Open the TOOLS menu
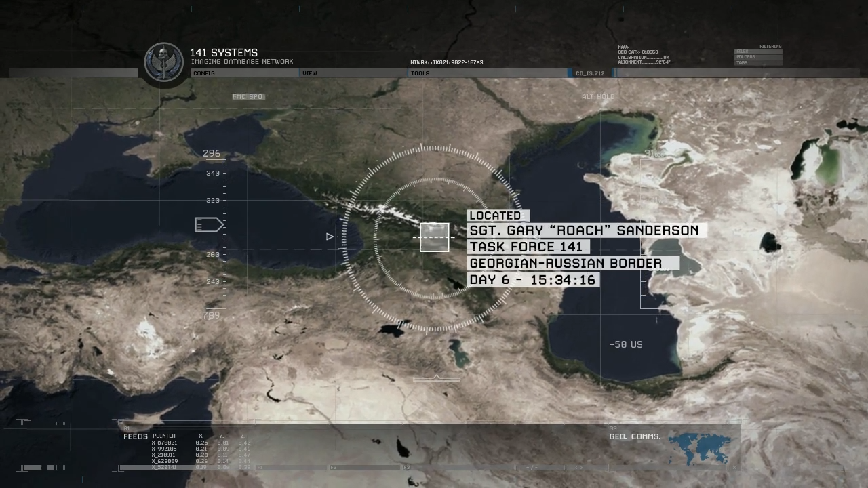 pyautogui.click(x=420, y=73)
